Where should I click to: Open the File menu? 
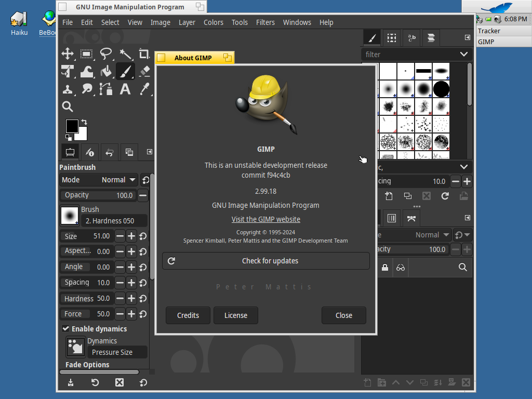[68, 22]
